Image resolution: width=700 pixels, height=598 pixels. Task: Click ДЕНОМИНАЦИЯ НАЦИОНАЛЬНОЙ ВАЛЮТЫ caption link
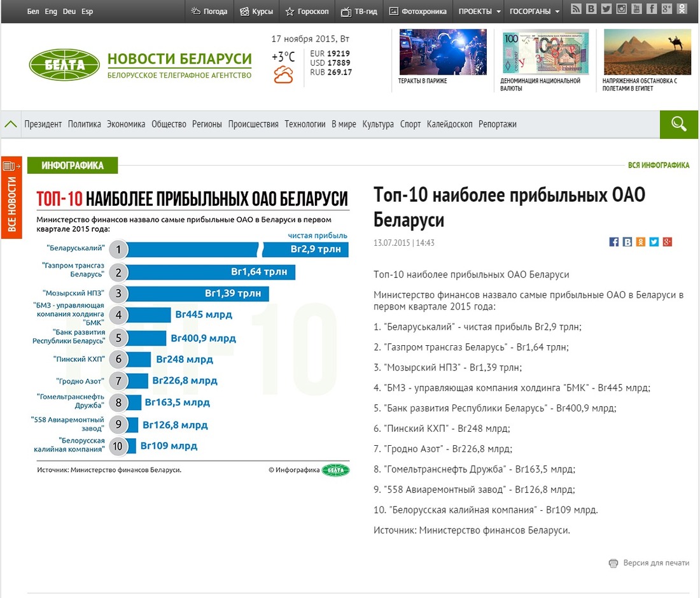[540, 85]
